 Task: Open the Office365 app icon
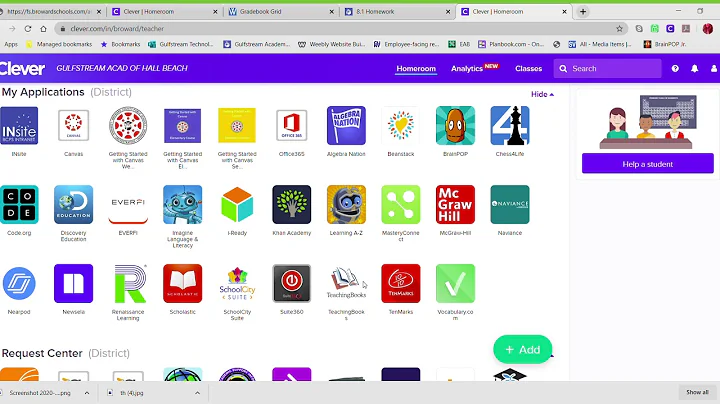click(292, 125)
